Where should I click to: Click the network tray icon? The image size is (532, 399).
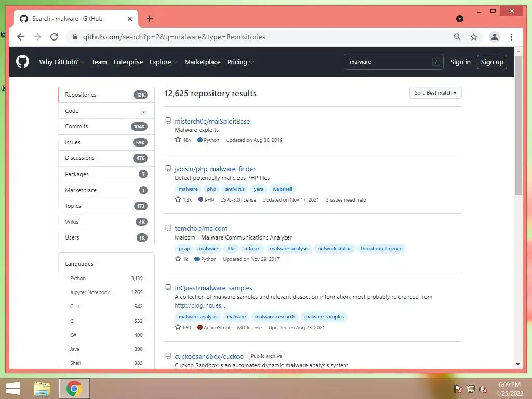(470, 389)
